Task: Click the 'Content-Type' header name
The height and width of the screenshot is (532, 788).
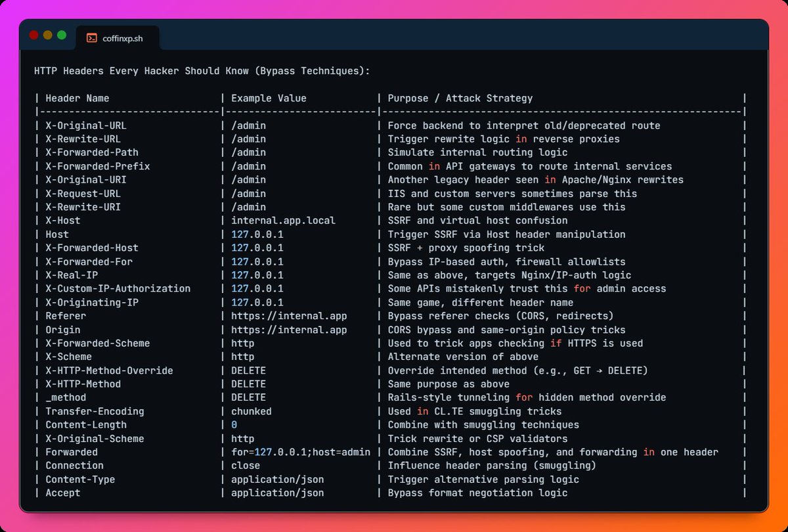Action: (x=80, y=479)
